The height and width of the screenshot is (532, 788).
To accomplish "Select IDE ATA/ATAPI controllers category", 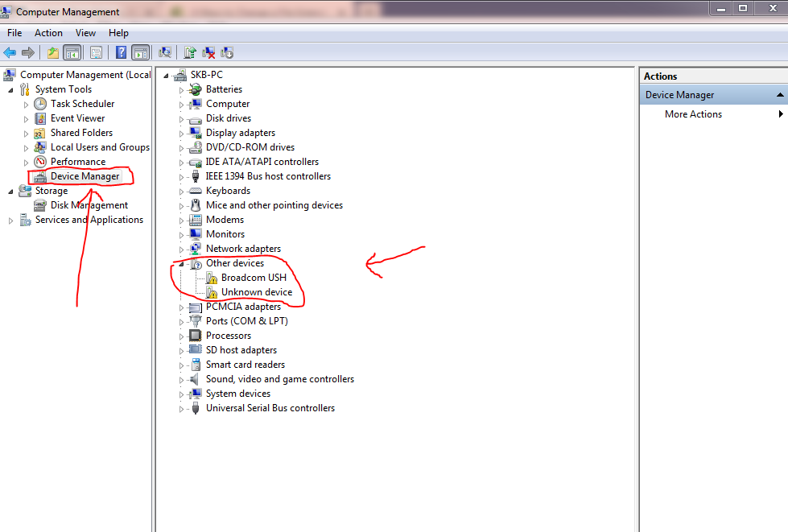I will point(262,162).
